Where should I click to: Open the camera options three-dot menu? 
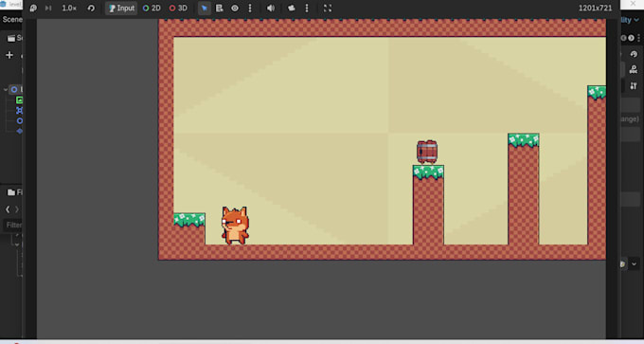[x=307, y=9]
